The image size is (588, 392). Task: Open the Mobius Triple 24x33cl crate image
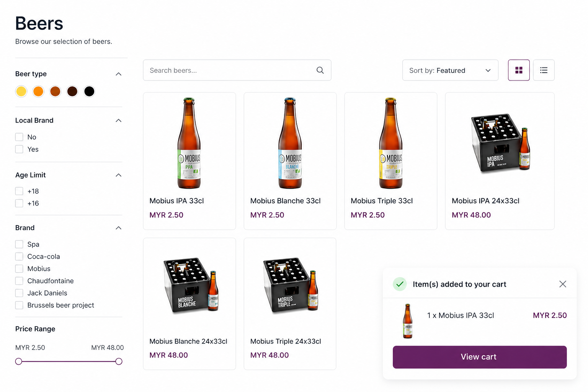click(x=290, y=284)
